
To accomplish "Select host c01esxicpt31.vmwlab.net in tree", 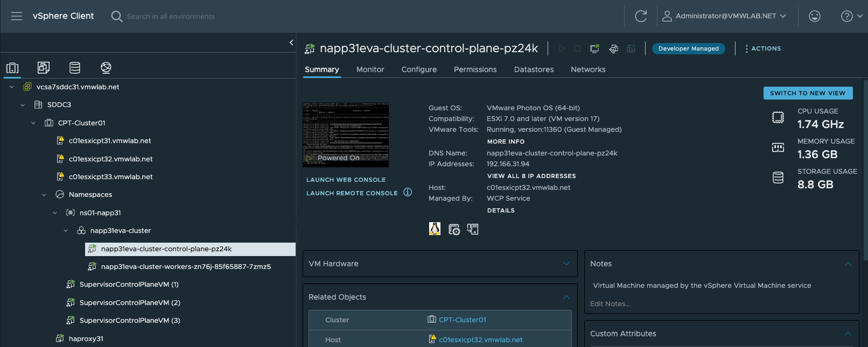I will point(110,140).
